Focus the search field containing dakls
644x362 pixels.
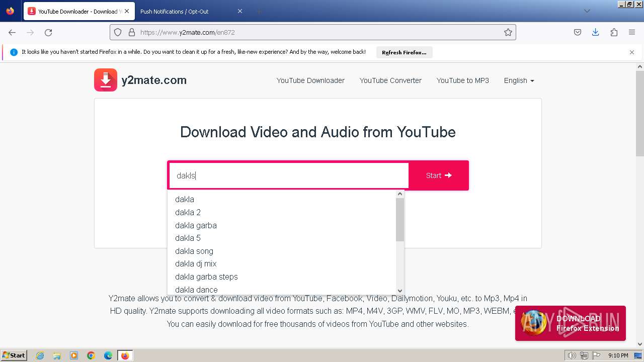pyautogui.click(x=289, y=175)
